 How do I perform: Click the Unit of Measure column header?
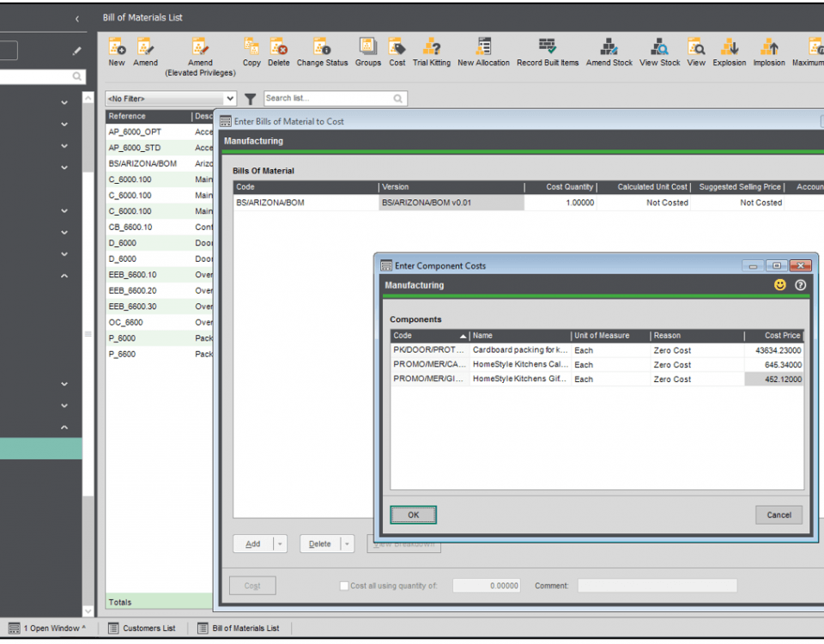coord(610,336)
